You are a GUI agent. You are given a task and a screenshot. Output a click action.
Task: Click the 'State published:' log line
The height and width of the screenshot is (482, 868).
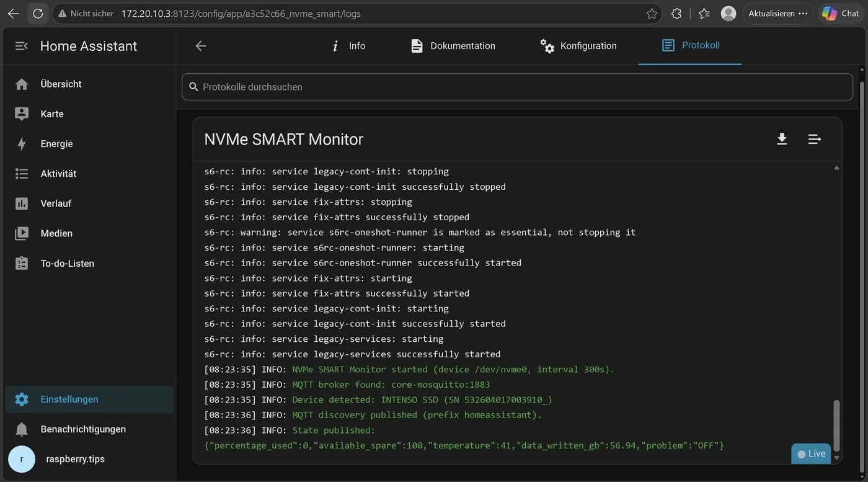coord(290,430)
